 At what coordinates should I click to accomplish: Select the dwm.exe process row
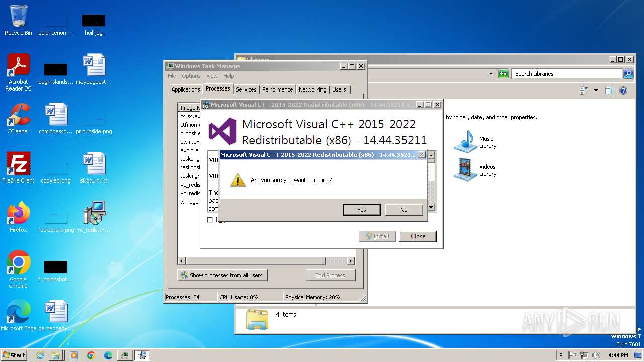click(190, 142)
